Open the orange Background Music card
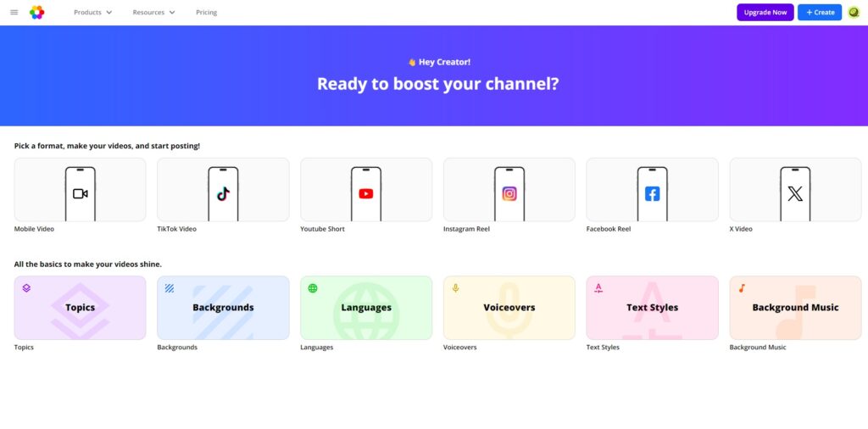The image size is (868, 429). pyautogui.click(x=795, y=308)
